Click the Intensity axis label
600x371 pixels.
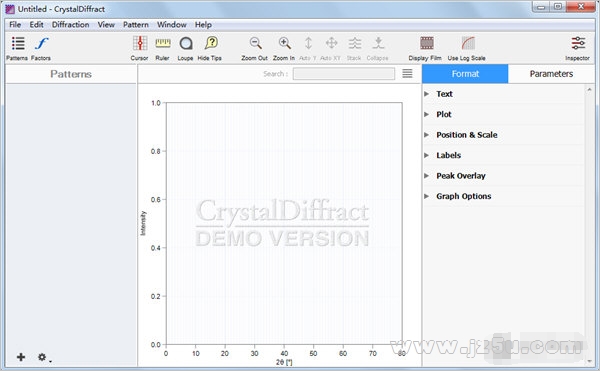click(x=143, y=223)
